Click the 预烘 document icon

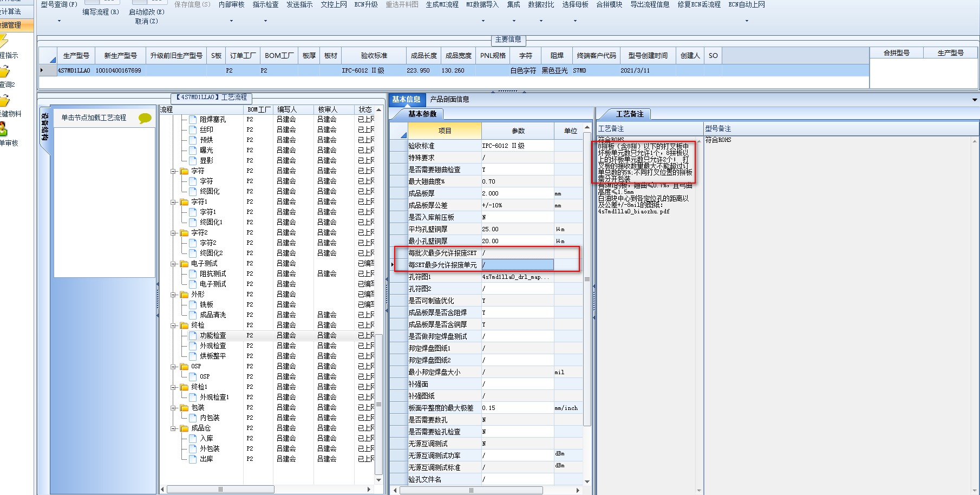(x=193, y=140)
